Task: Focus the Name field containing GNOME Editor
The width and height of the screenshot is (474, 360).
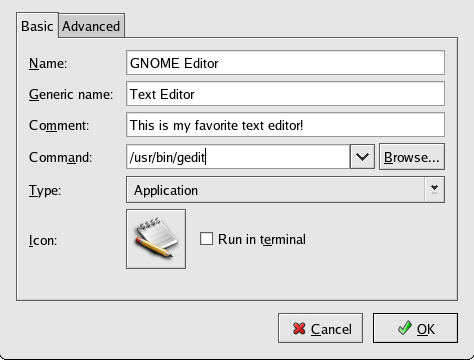Action: (x=285, y=63)
